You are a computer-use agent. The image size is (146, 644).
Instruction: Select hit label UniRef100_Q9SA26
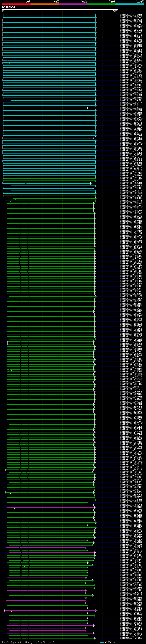click(x=131, y=30)
